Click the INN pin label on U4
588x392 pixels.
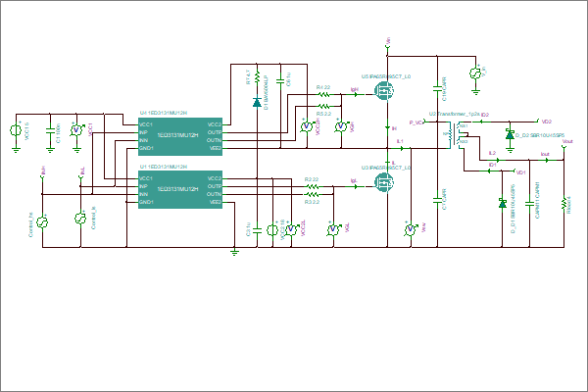pyautogui.click(x=144, y=140)
